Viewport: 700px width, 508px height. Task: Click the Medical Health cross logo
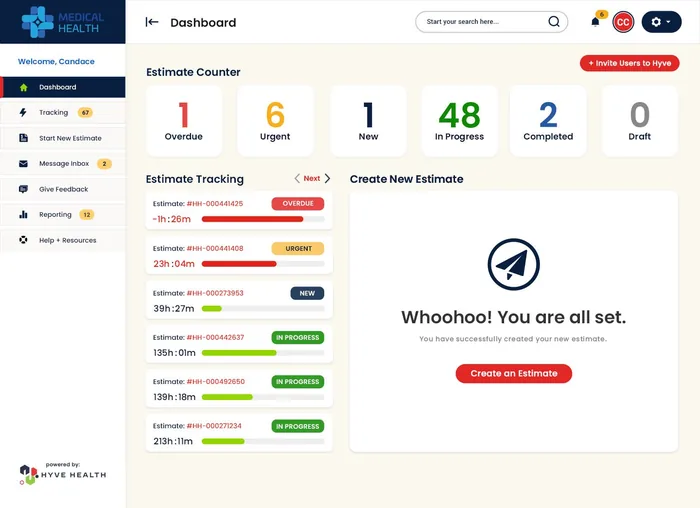[38, 22]
